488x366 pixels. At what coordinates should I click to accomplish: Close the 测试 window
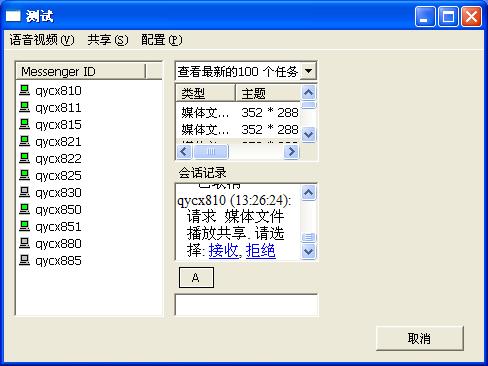(x=471, y=16)
